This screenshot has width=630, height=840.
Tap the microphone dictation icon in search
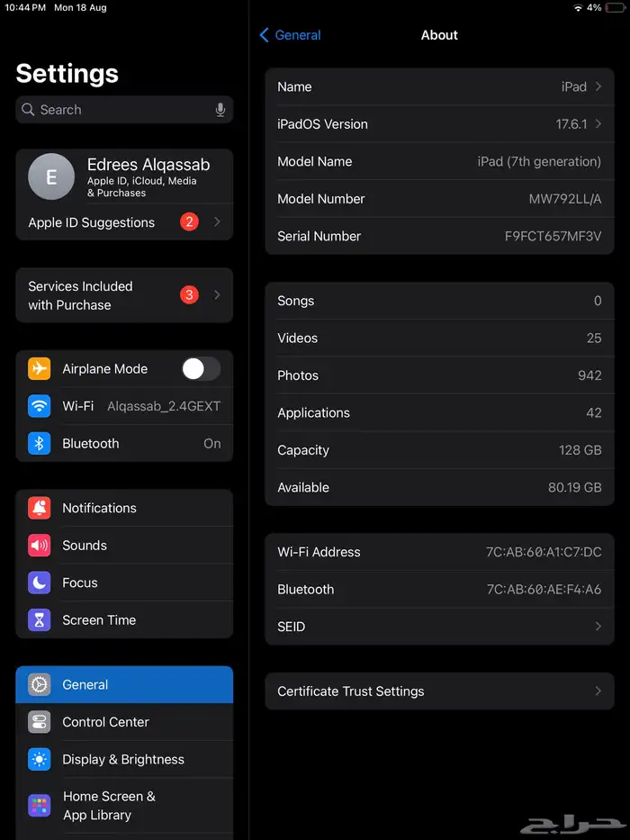[x=220, y=110]
